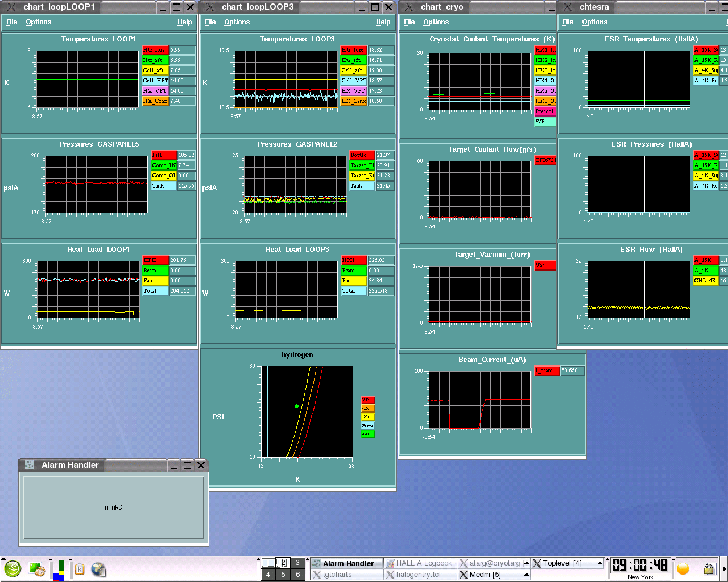Select Comp_IN legend in Pressures_GASPANEL5
Image resolution: width=728 pixels, height=582 pixels.
click(x=164, y=165)
